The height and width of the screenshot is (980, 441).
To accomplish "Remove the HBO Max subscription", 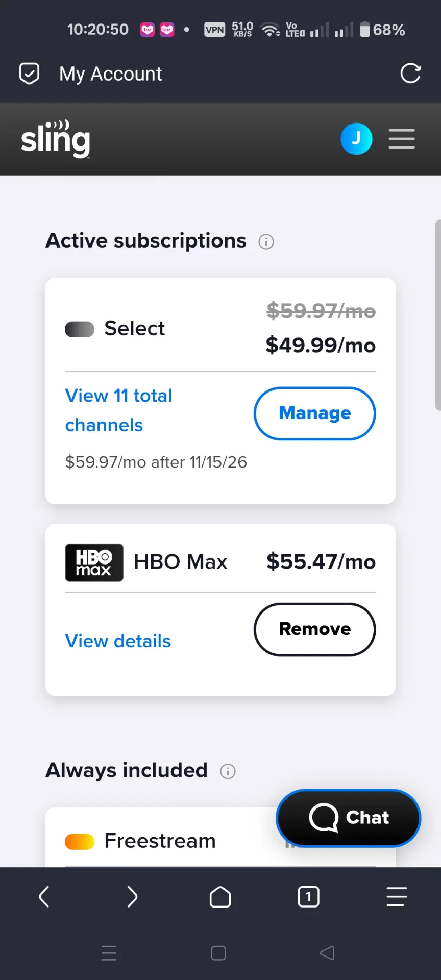I will 315,629.
